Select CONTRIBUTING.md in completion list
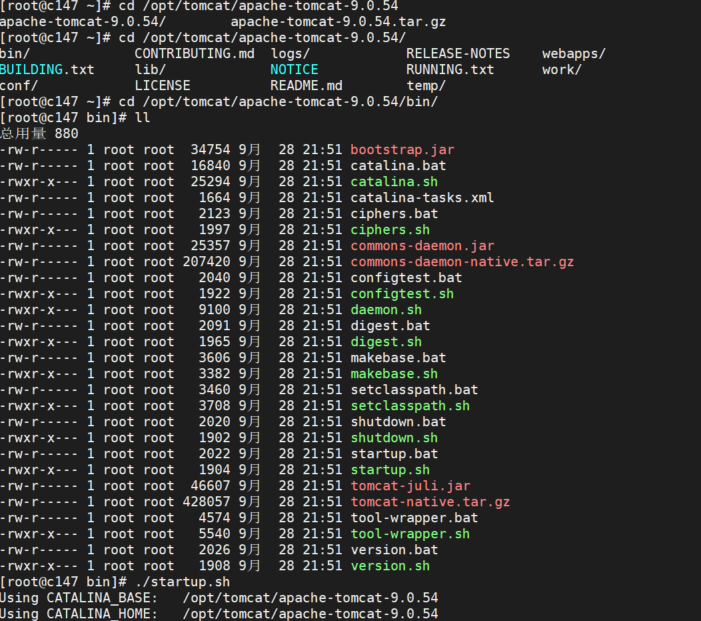Image resolution: width=701 pixels, height=621 pixels. tap(194, 54)
